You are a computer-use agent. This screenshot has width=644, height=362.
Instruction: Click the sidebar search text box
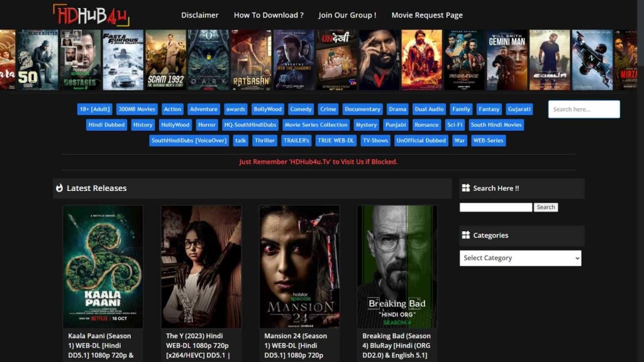(x=496, y=207)
